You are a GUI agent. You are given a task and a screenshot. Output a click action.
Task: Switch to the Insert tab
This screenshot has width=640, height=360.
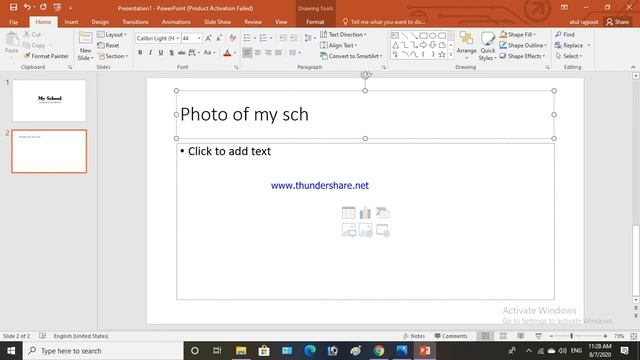pos(71,22)
